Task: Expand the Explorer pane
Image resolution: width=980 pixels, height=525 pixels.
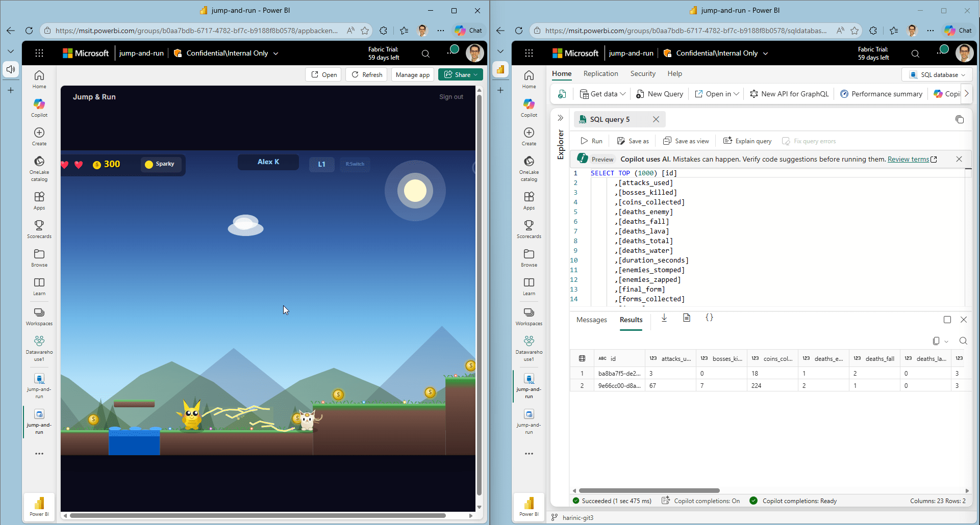Action: click(560, 118)
